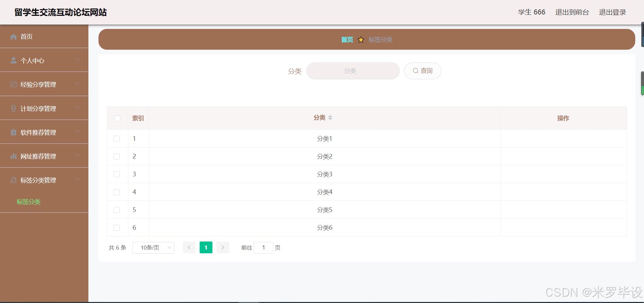Click 学生 666 user label
644x303 pixels.
click(532, 12)
